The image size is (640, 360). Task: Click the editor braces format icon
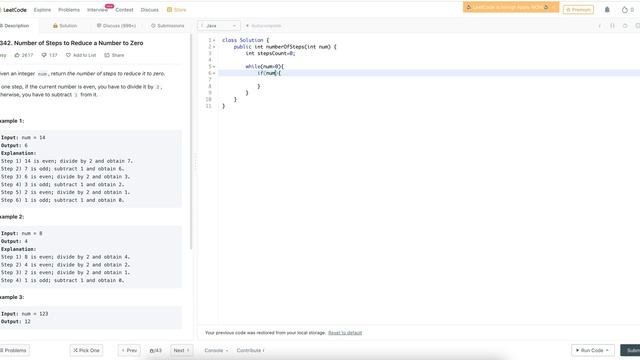pos(612,26)
